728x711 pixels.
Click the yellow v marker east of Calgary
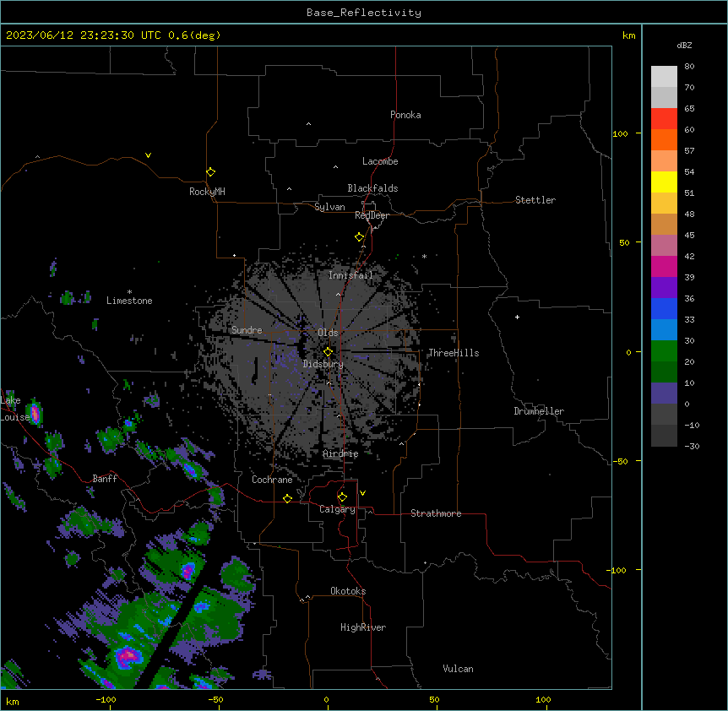[362, 493]
